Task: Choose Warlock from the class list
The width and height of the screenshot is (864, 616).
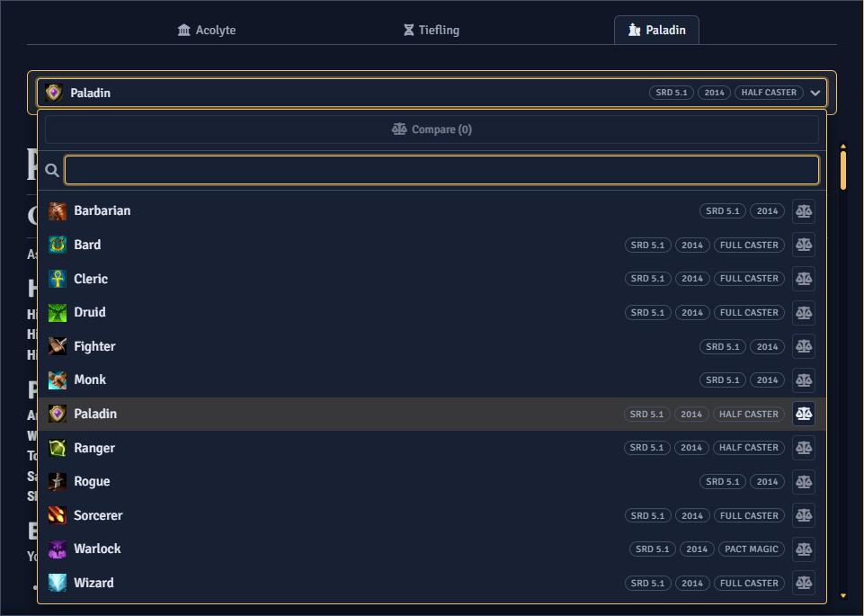Action: (432, 549)
